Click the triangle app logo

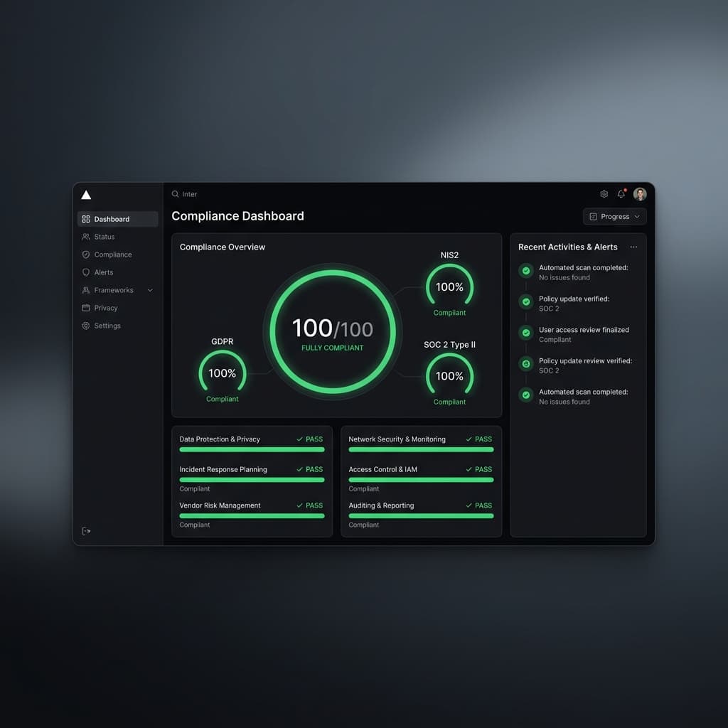pyautogui.click(x=86, y=195)
